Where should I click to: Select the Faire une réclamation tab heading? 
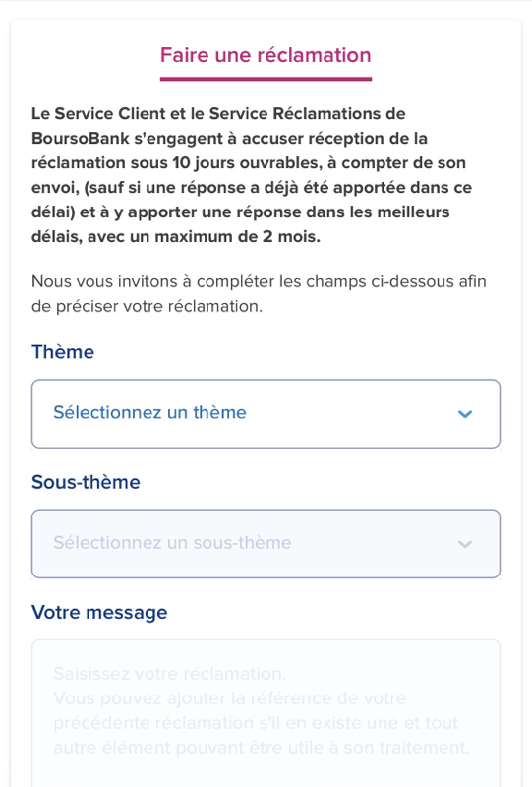266,55
